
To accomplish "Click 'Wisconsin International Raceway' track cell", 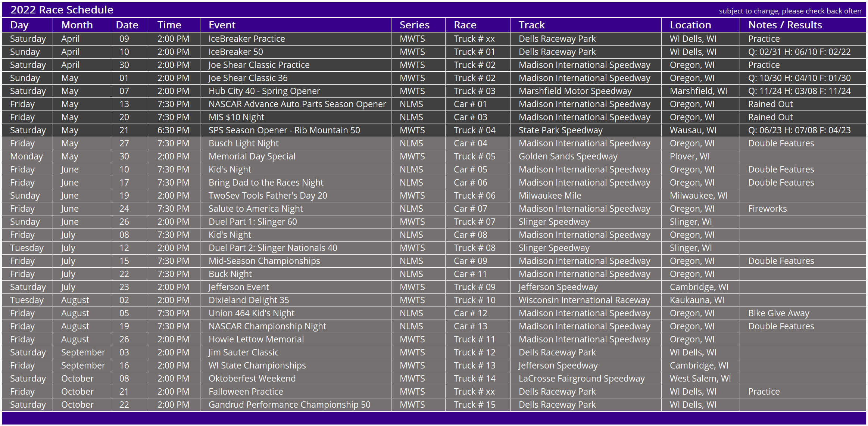I will 584,300.
